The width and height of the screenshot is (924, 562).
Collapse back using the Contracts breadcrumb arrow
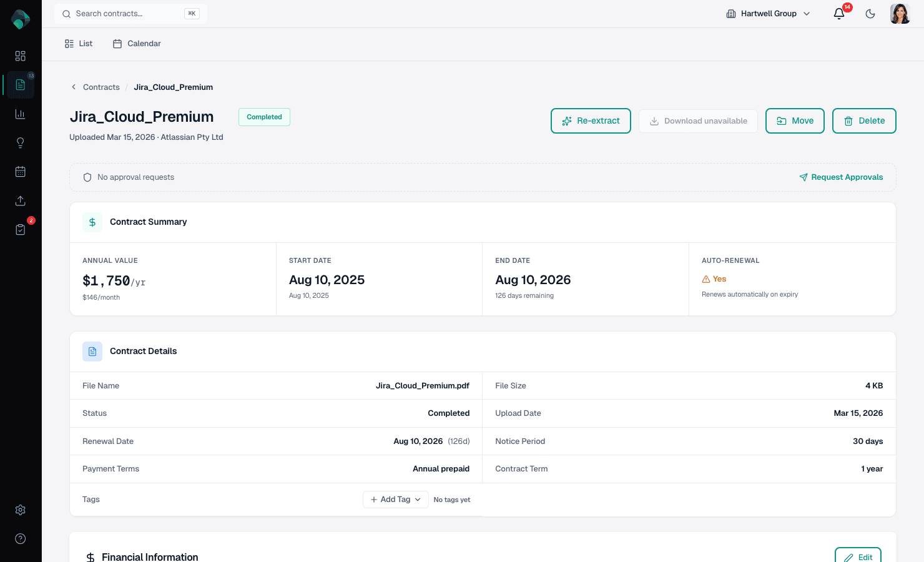[73, 87]
